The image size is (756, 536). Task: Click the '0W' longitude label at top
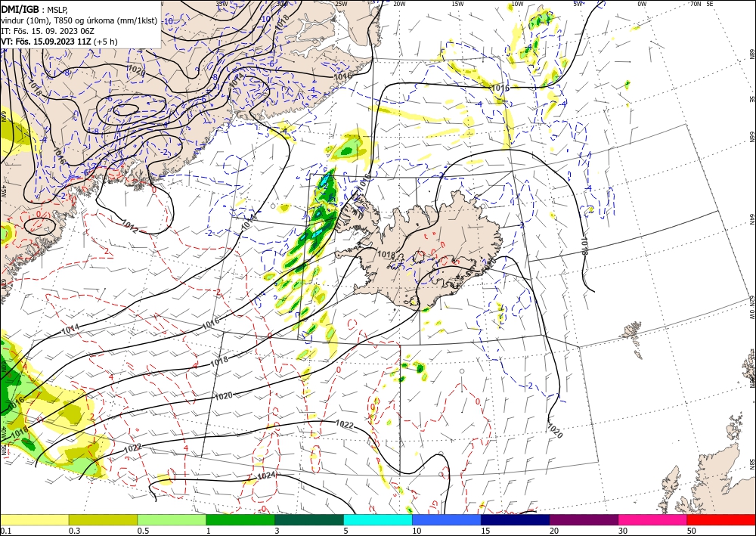point(642,4)
